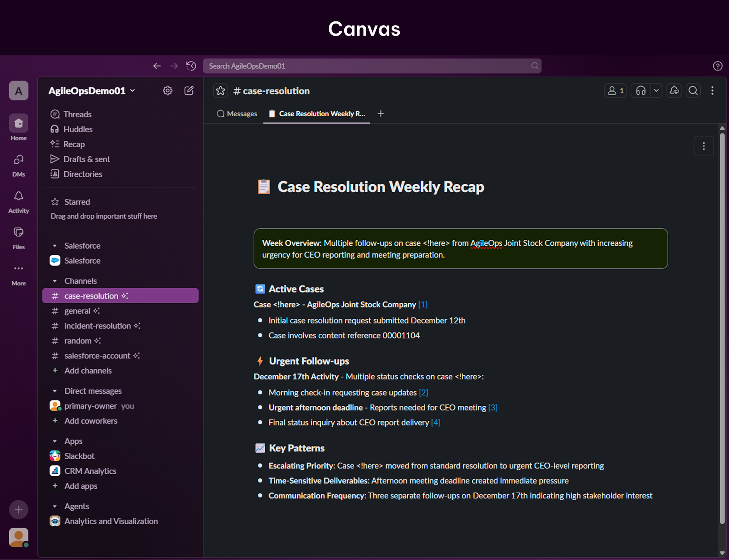Collapse the Direct messages section
729x560 pixels.
pyautogui.click(x=55, y=391)
